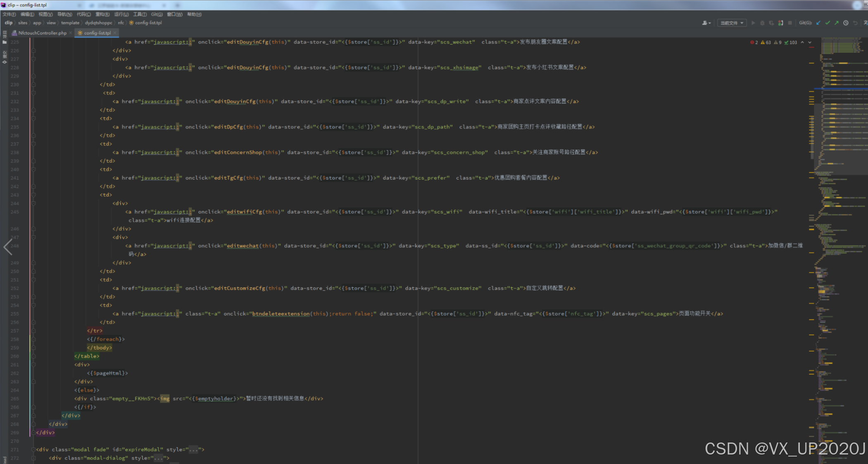Viewport: 868px width, 464px height.
Task: Click the yellow warnings count indicator
Action: 766,43
